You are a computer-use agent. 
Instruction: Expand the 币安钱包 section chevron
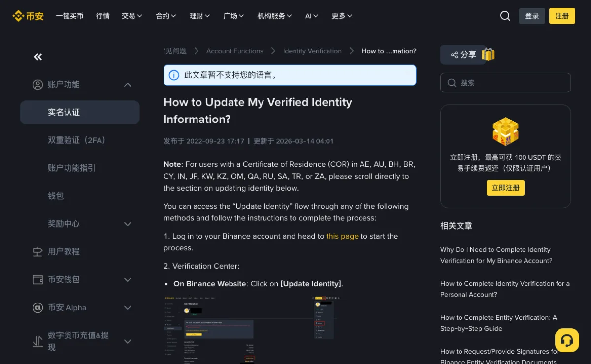pyautogui.click(x=128, y=280)
